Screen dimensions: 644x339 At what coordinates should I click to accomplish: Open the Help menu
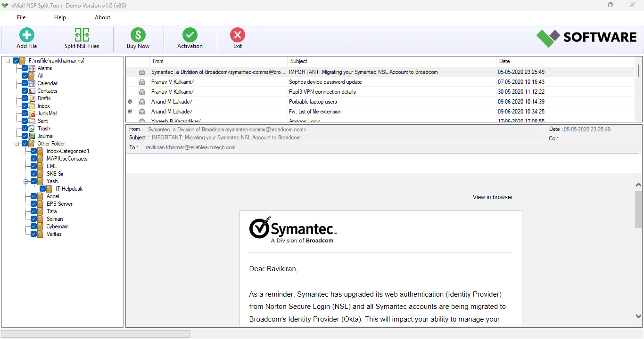tap(60, 17)
